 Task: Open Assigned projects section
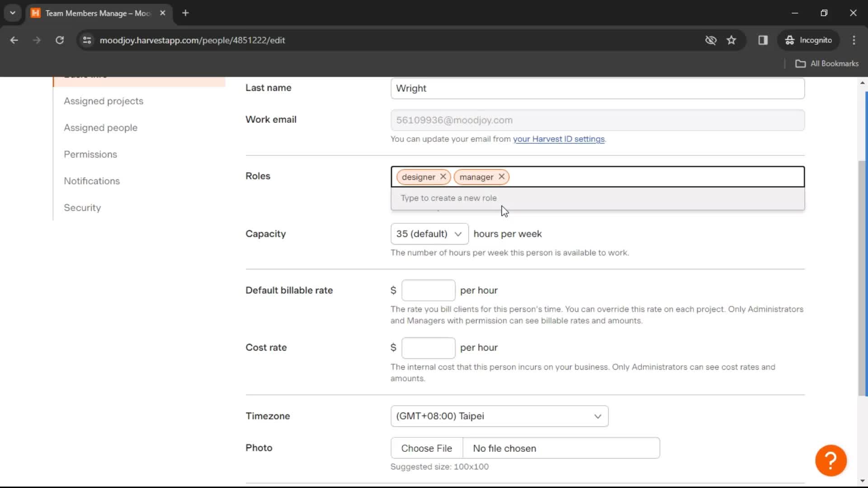[104, 101]
